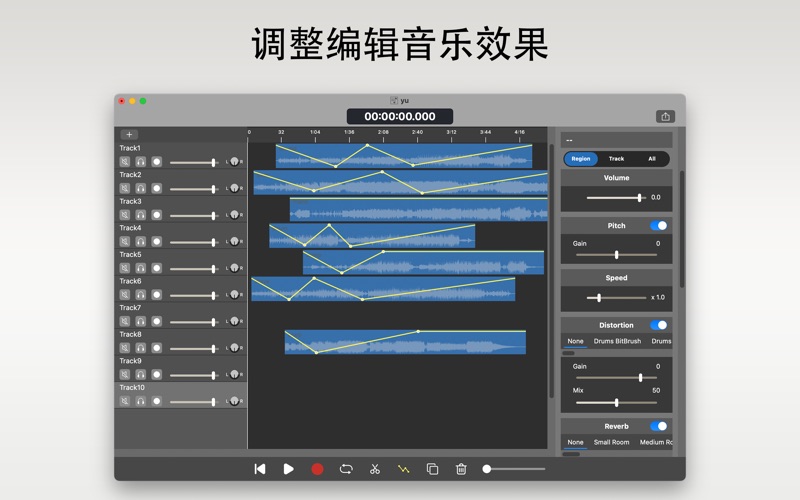
Task: Choose the Drums BitBrush distortion preset
Action: [x=617, y=341]
